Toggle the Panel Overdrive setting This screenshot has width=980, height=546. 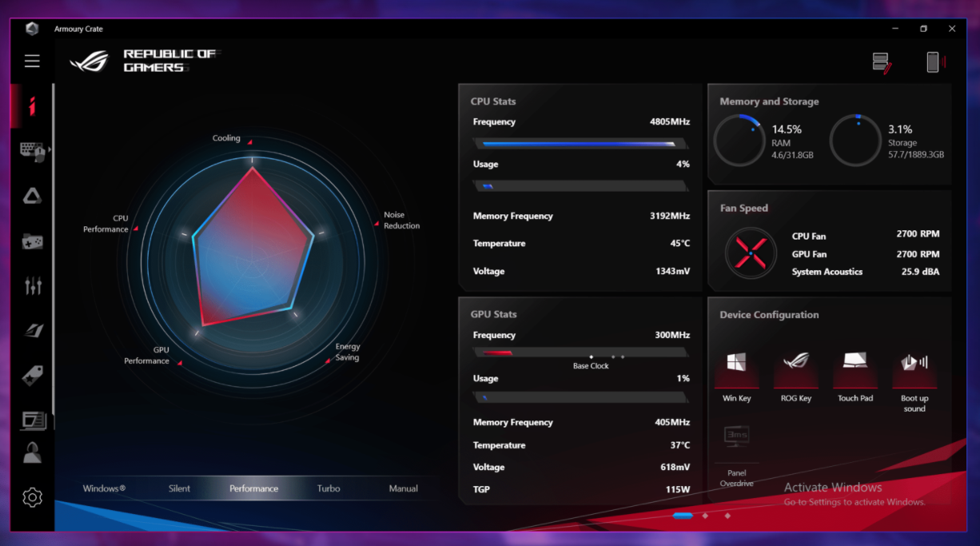click(x=736, y=456)
